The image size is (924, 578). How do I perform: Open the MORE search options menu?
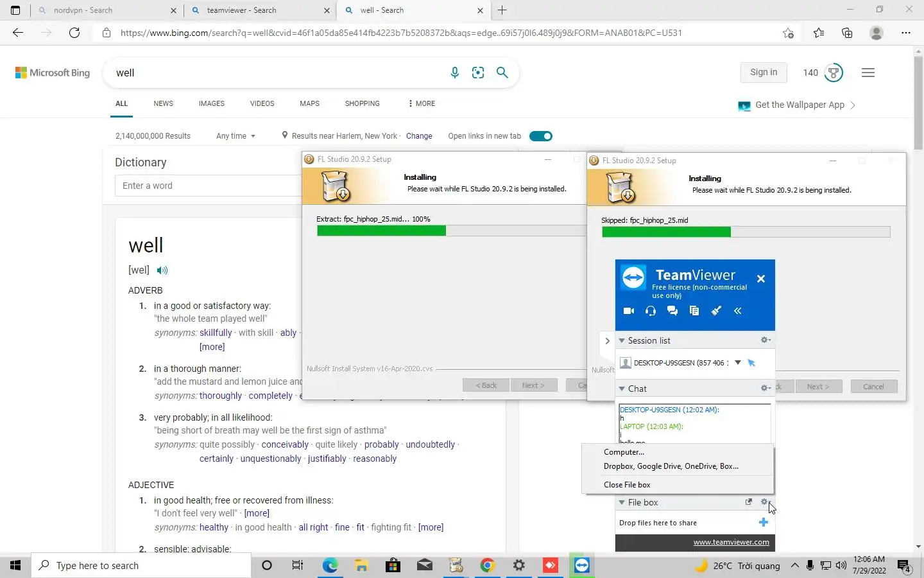point(422,103)
